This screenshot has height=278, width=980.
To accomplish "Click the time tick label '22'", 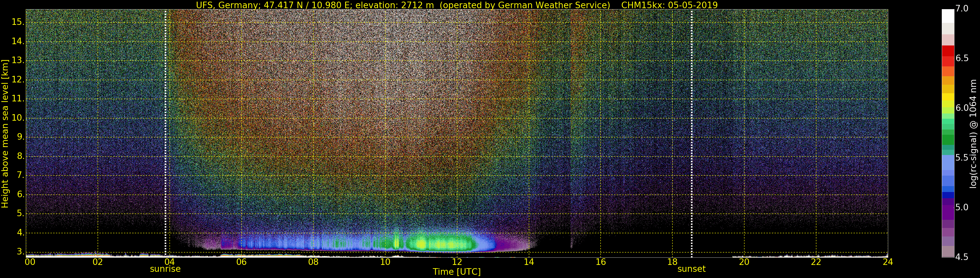I will tap(816, 262).
